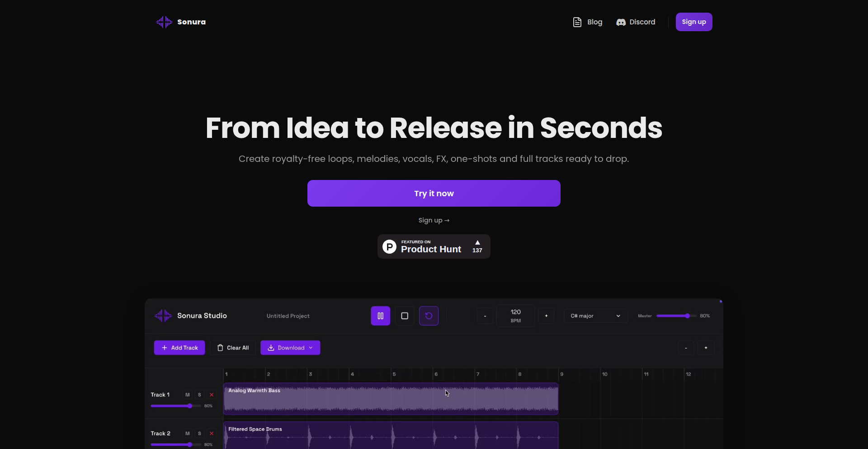The height and width of the screenshot is (449, 868).
Task: Click bar 5 on the timeline ruler
Action: coord(394,374)
